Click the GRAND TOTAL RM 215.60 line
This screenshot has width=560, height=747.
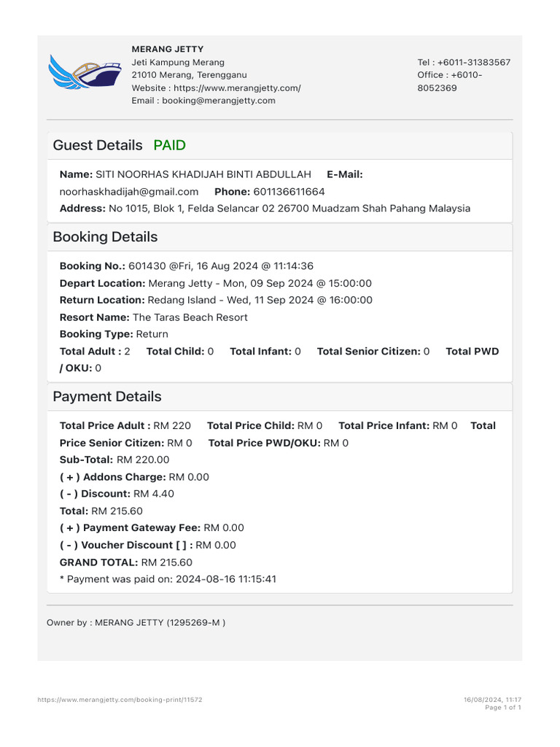125,562
